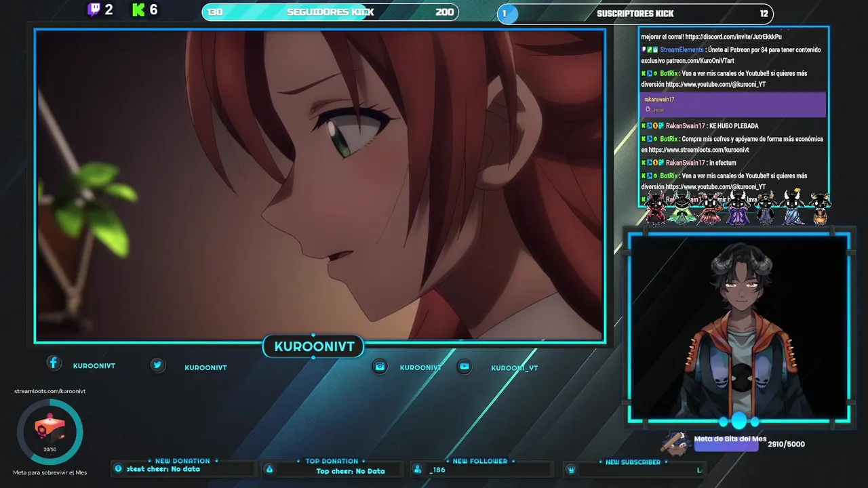
Task: Click RakanSwain17's KE HUBO PLEBADA message
Action: (x=700, y=126)
